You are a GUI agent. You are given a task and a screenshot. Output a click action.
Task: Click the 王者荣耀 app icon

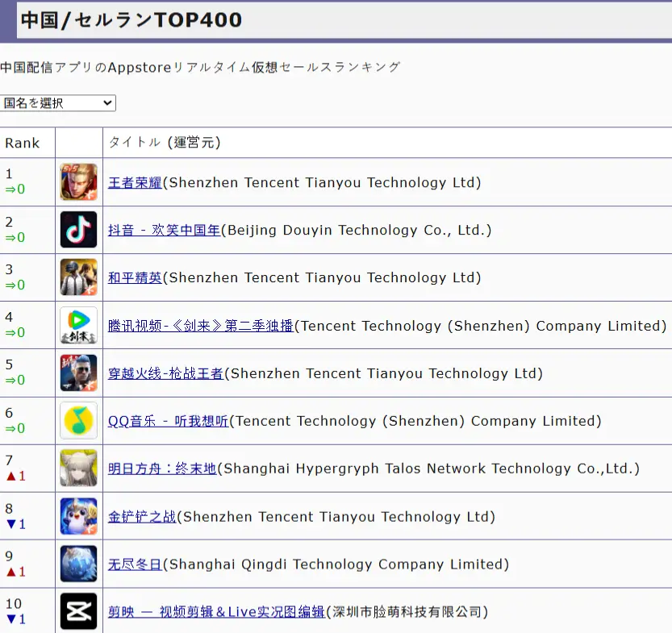(x=78, y=182)
